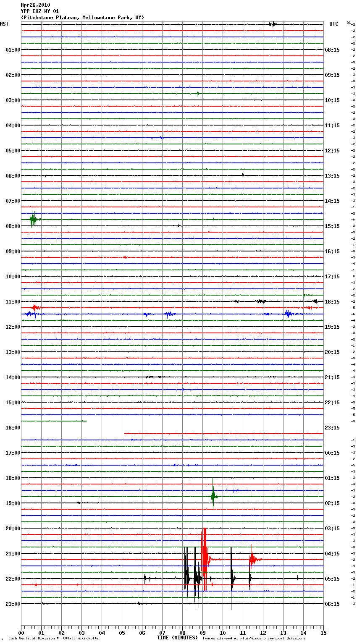Select the 05:00 MST hour label
The width and height of the screenshot is (357, 644).
(x=13, y=151)
